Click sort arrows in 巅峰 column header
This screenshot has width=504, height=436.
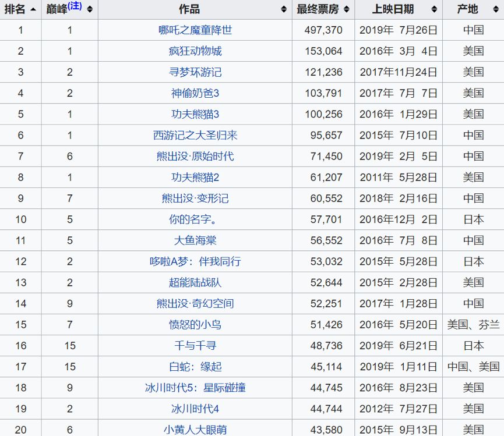point(89,9)
